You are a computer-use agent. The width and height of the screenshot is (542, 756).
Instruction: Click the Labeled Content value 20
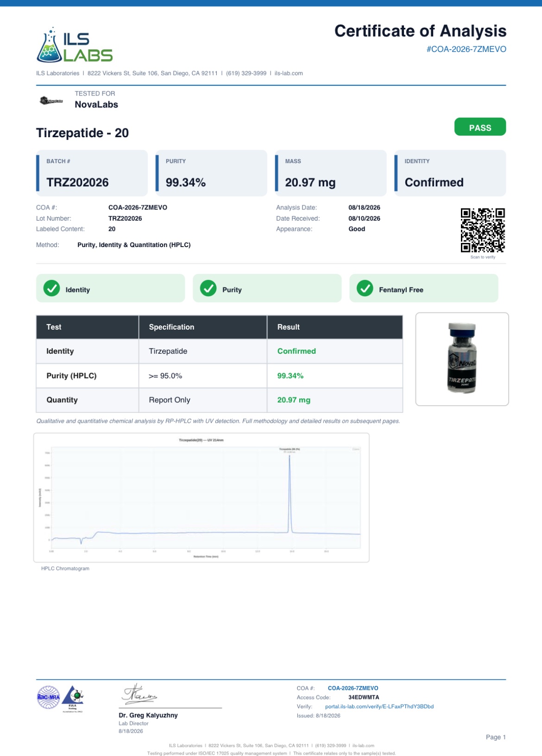112,229
